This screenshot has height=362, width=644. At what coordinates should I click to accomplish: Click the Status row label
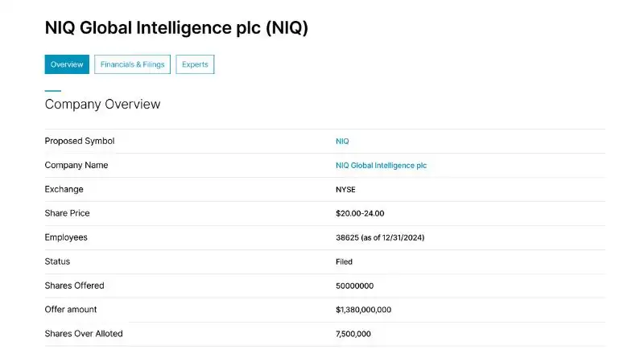point(57,261)
